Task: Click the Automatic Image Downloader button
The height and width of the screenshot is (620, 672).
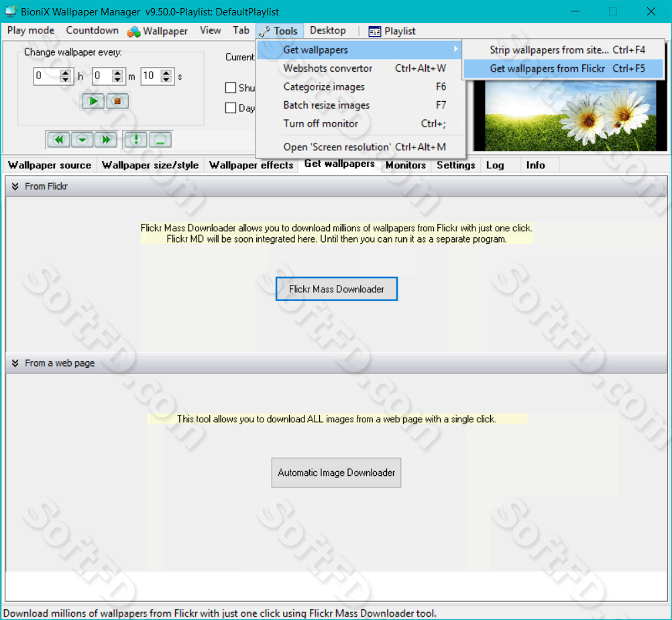Action: 337,473
